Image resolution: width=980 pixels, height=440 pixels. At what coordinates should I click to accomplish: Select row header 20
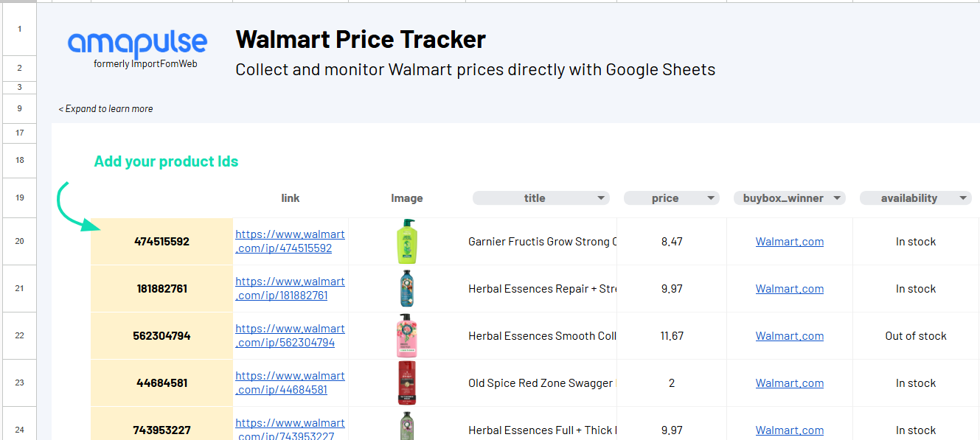pyautogui.click(x=20, y=242)
